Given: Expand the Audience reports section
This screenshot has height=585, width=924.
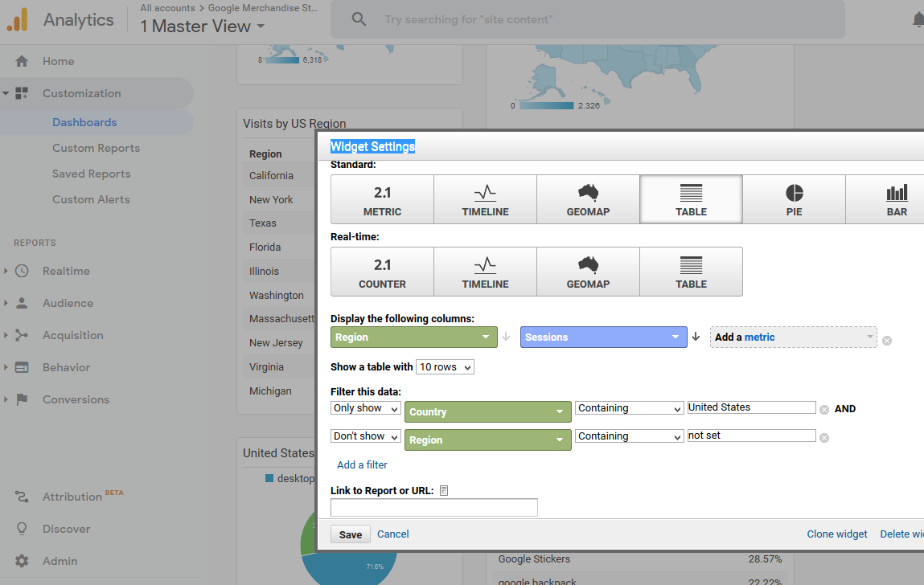Looking at the screenshot, I should [6, 303].
